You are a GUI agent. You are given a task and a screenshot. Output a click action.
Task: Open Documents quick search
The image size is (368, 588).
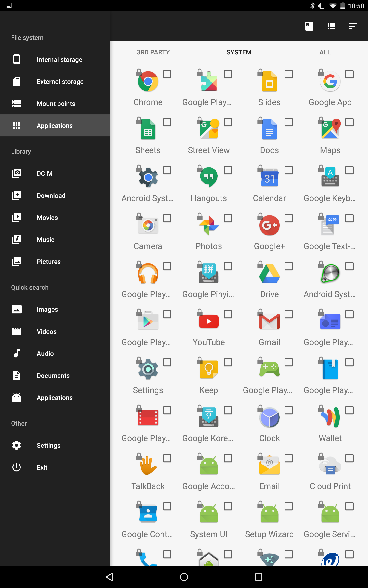[55, 376]
